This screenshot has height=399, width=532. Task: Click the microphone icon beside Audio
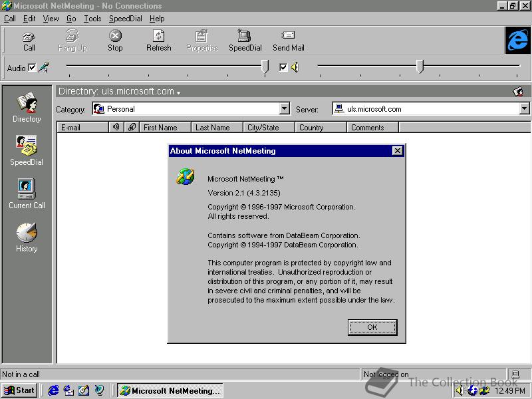[44, 68]
